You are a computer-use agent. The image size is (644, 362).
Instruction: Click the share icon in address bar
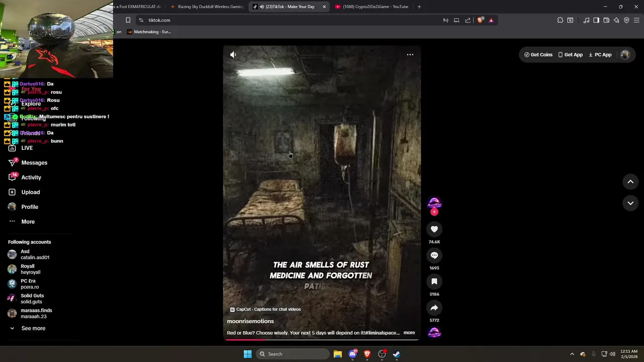click(468, 20)
